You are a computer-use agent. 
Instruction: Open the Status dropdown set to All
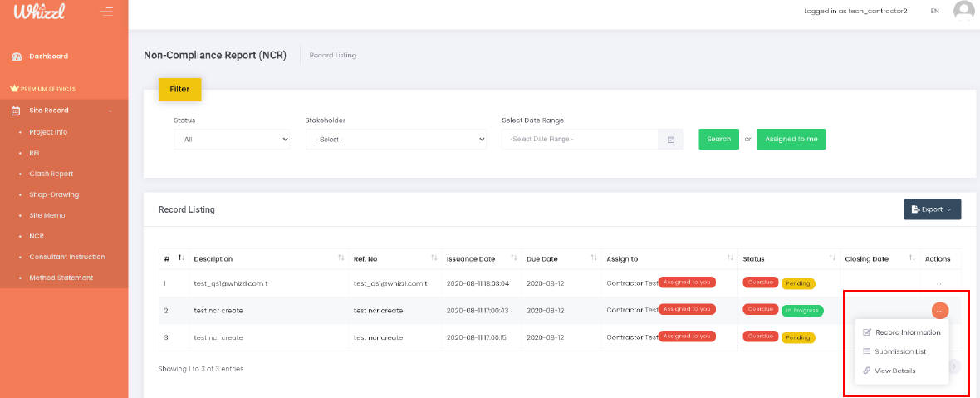232,140
